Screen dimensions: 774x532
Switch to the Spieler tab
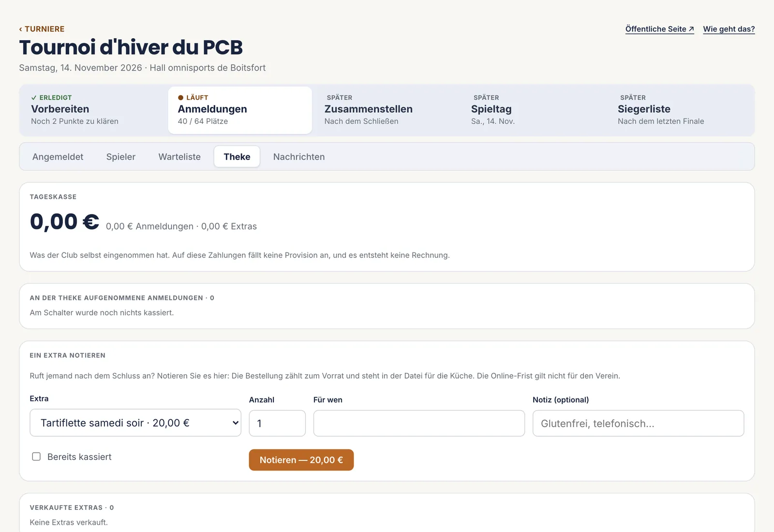point(121,157)
